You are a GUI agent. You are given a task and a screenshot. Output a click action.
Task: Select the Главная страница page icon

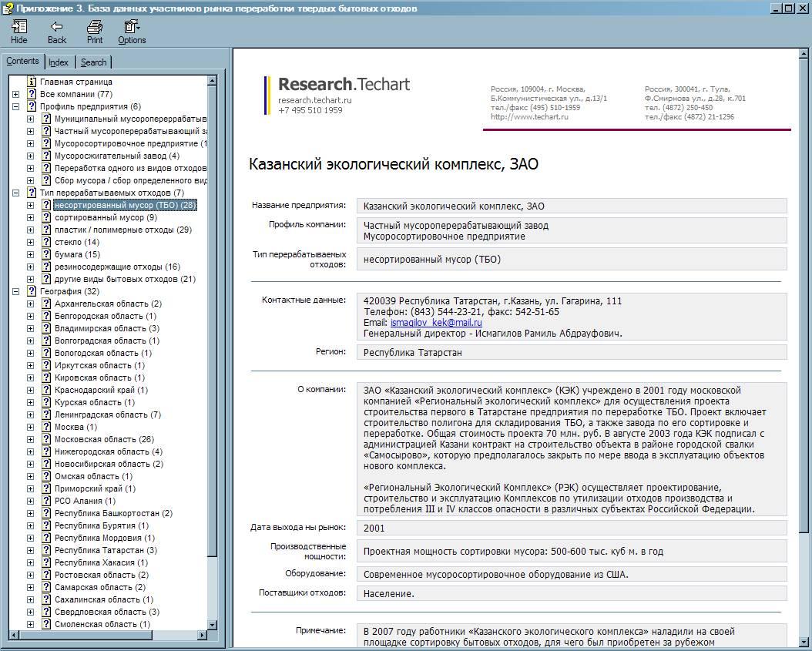pos(32,82)
